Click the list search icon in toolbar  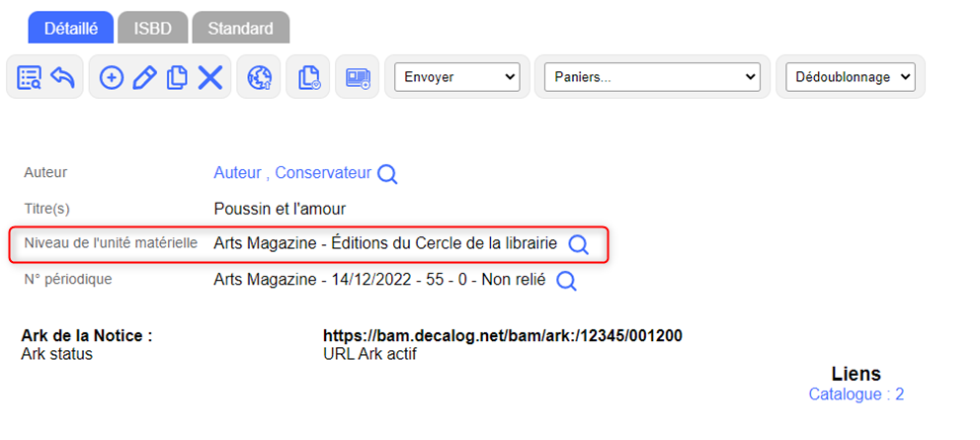click(29, 77)
